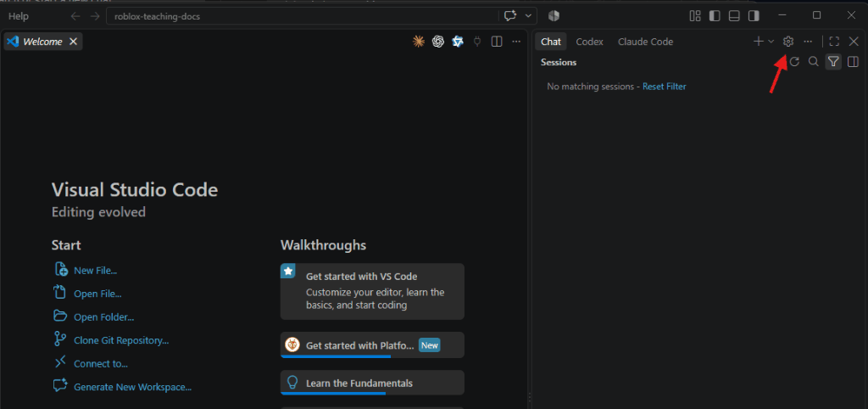Refresh the Sessions list
868x409 pixels.
coord(794,61)
